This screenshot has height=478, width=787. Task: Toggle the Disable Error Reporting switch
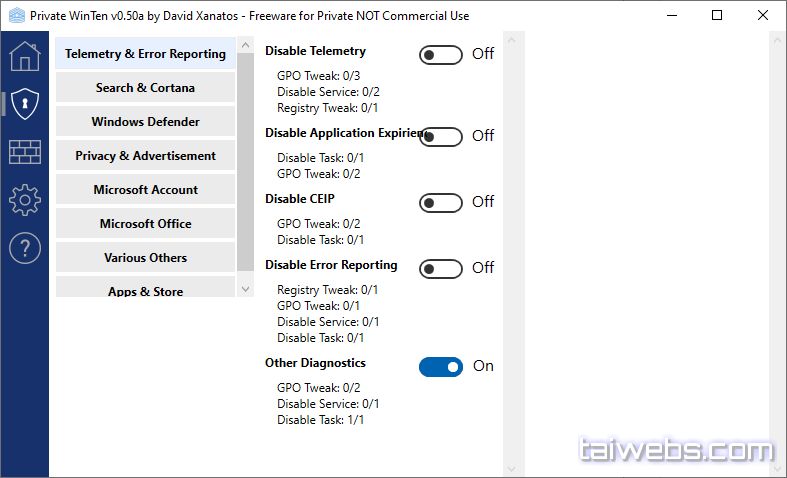[441, 269]
